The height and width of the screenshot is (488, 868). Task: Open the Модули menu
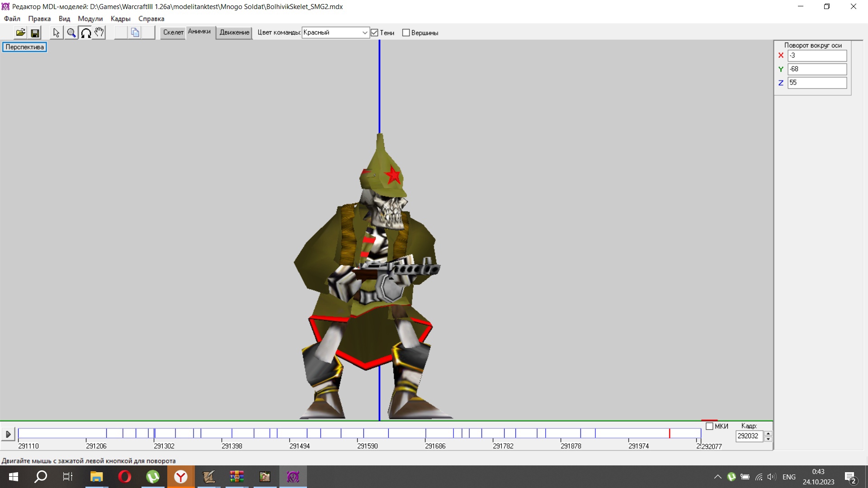point(90,19)
